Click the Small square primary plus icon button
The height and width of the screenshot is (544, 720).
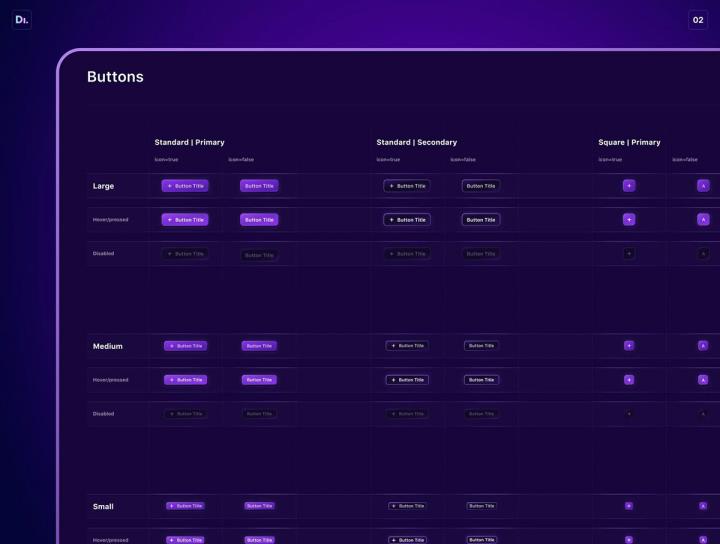(629, 506)
